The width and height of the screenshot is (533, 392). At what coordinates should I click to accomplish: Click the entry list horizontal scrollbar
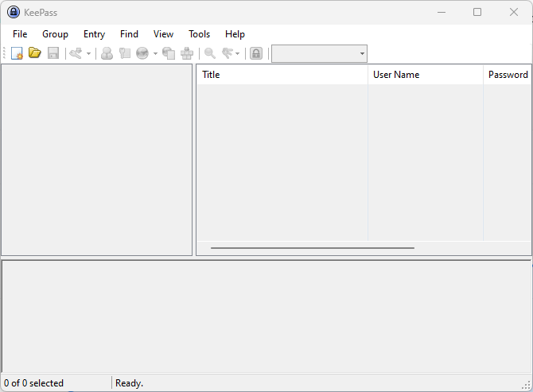pyautogui.click(x=313, y=248)
